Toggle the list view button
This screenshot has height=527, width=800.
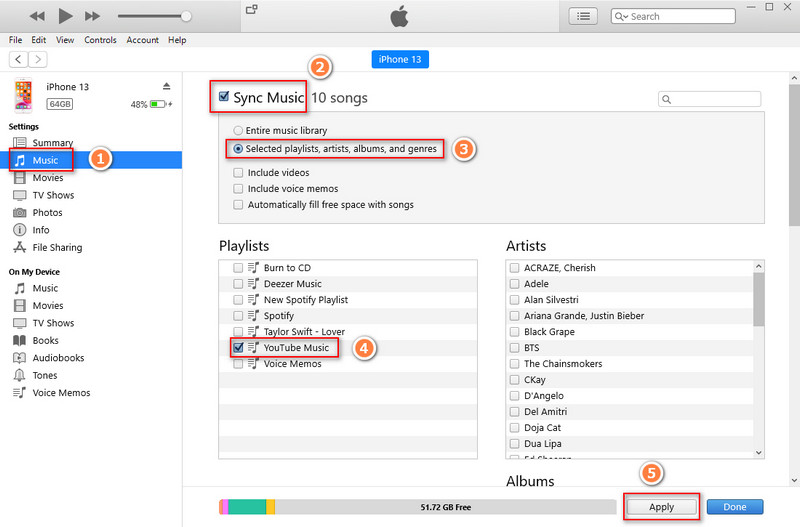[x=583, y=16]
